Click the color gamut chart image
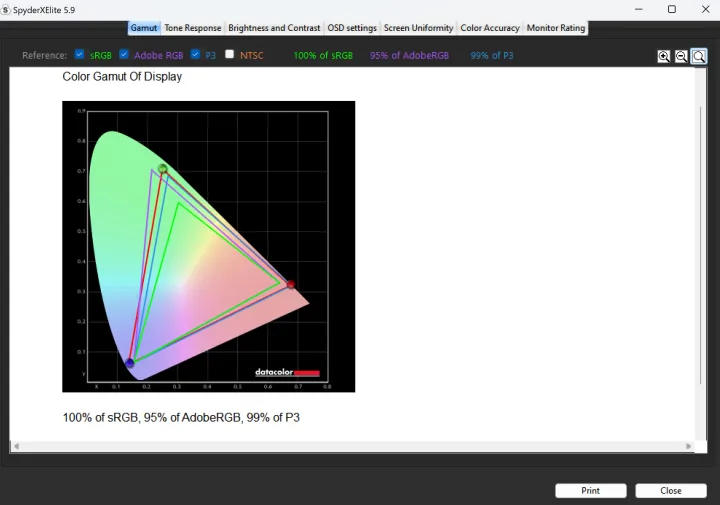The image size is (720, 505). (x=208, y=246)
